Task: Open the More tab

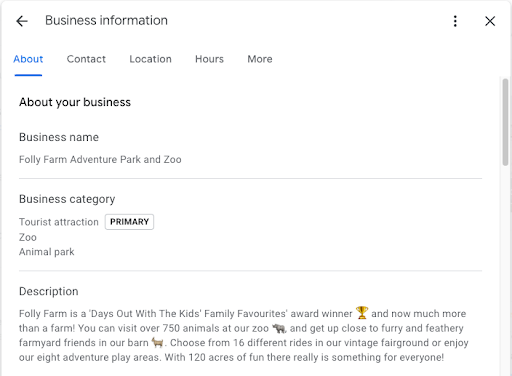Action: point(260,59)
